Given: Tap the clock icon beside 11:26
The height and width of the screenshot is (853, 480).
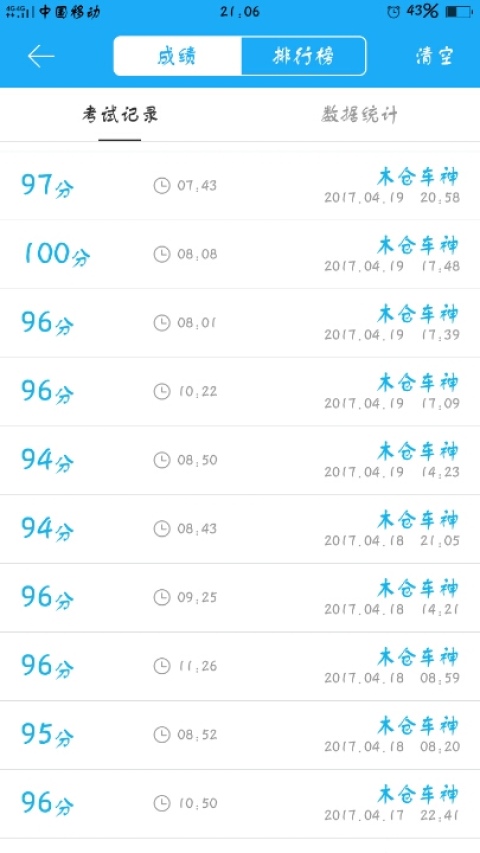Looking at the screenshot, I should tap(162, 666).
